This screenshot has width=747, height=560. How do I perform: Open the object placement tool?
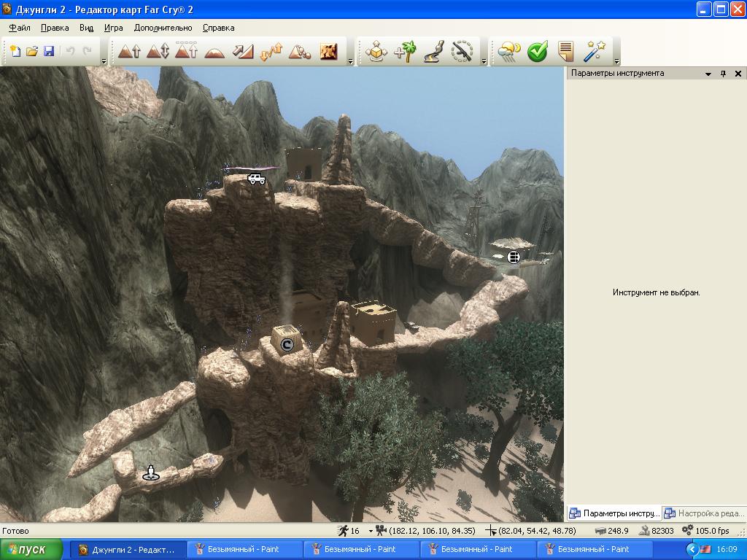pos(376,51)
